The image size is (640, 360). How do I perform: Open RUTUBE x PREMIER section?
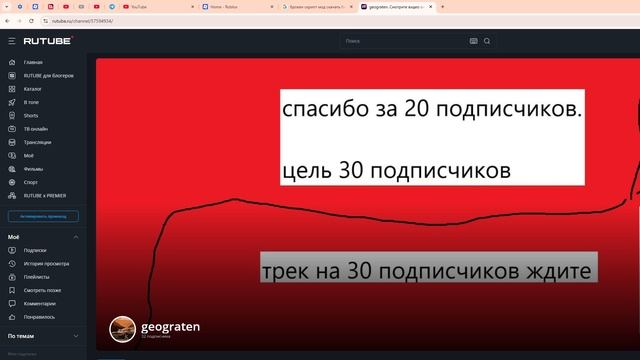45,196
